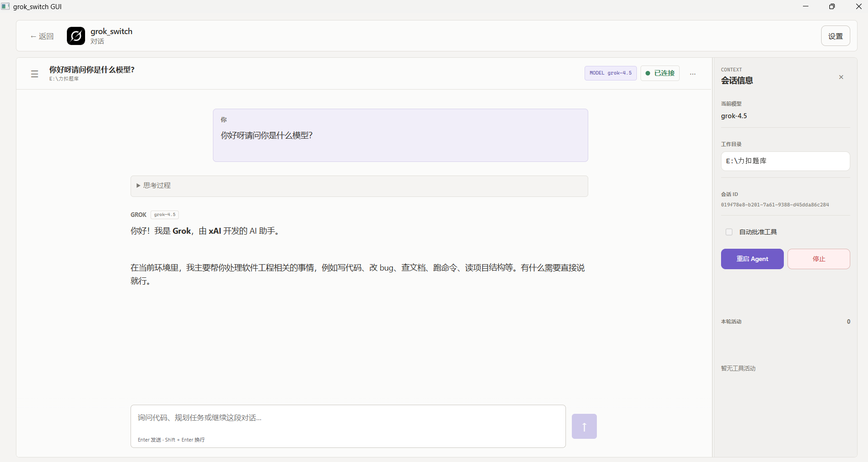The width and height of the screenshot is (868, 462).
Task: Focus the 工作目录 path input field
Action: [786, 161]
